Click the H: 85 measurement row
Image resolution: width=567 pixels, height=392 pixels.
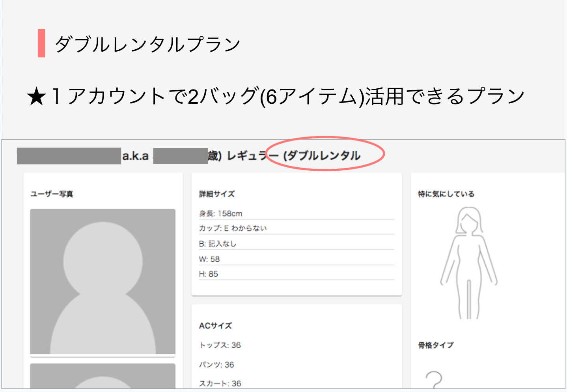[209, 274]
